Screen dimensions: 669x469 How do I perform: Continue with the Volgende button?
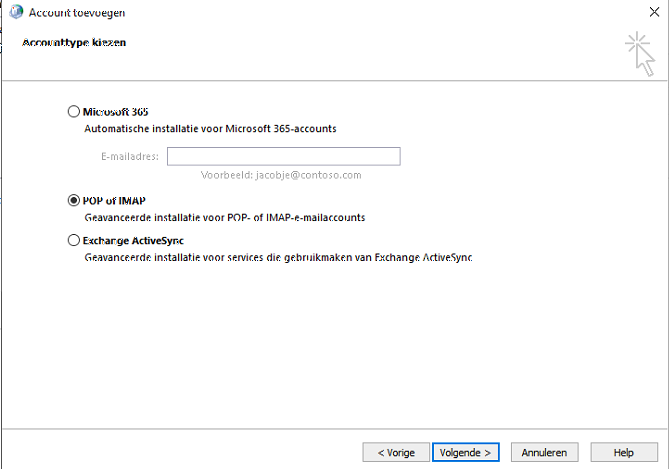click(x=465, y=452)
